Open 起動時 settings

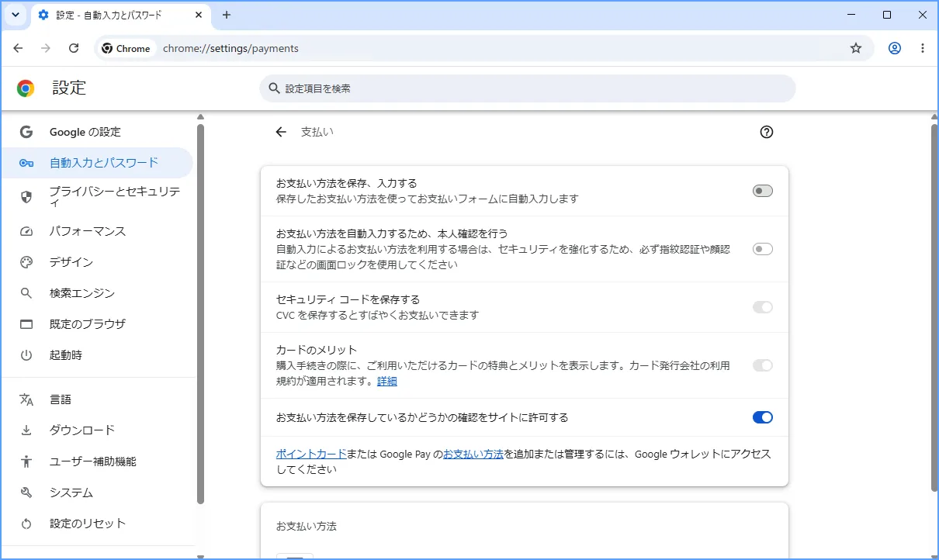point(97,355)
